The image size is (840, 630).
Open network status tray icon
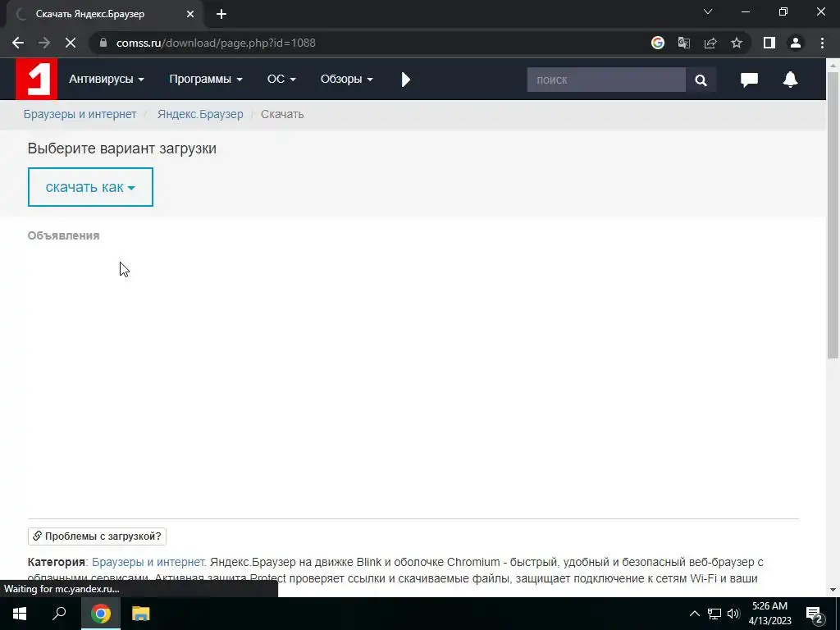[714, 614]
